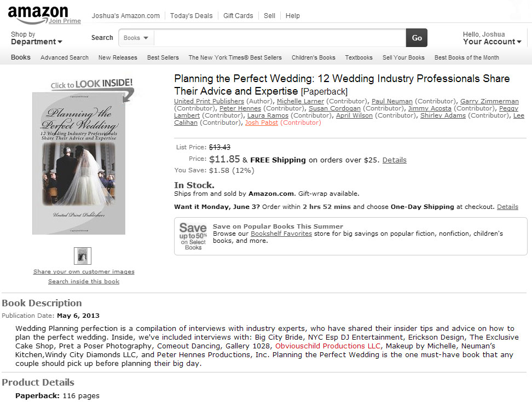Open the Bookshelf Favorites store link

[x=281, y=234]
